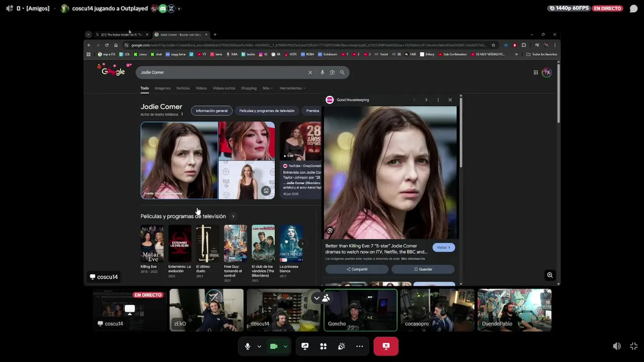Switch to The Index Insider X tab
This screenshot has height=362, width=644.
(x=122, y=35)
